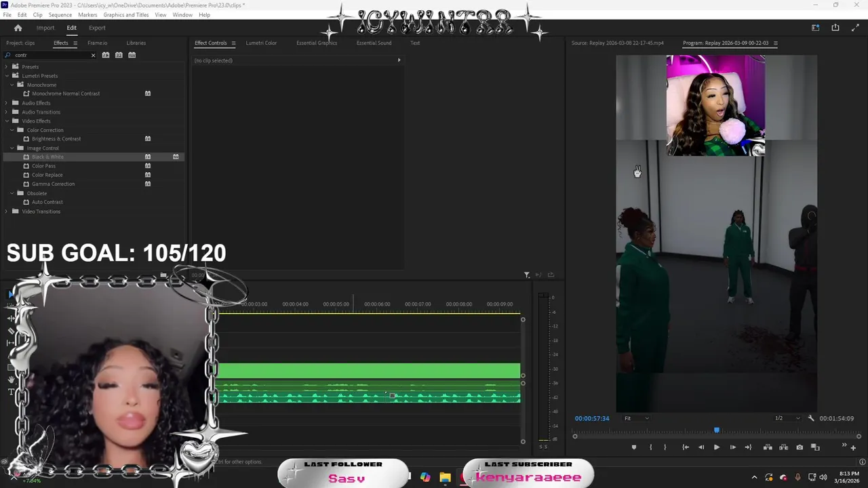Open the Window menu
The width and height of the screenshot is (868, 488).
click(182, 15)
